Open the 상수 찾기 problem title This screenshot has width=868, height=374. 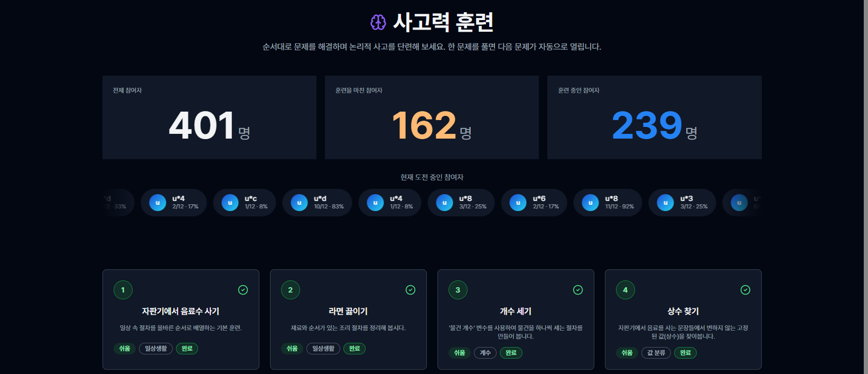coord(683,312)
